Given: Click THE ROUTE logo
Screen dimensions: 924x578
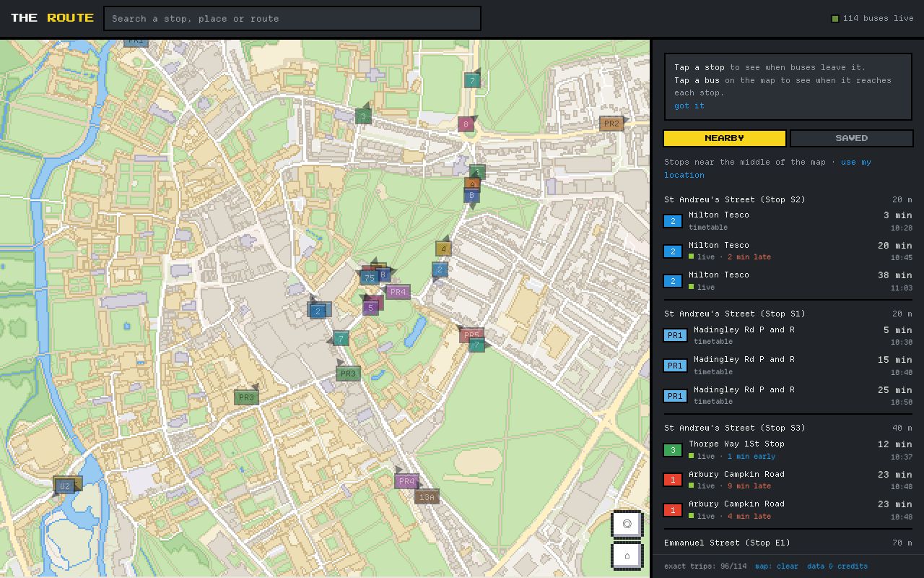Looking at the screenshot, I should [x=52, y=18].
